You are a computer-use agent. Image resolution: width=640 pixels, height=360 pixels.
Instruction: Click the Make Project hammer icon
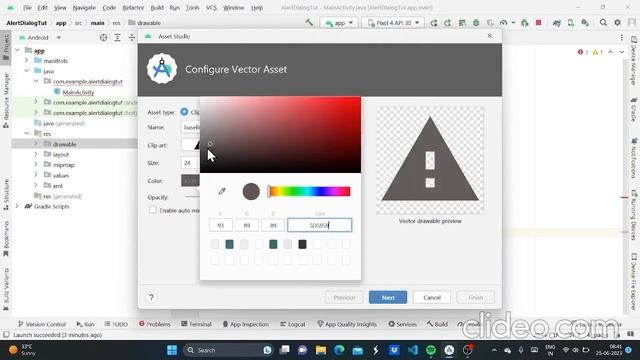tap(309, 23)
